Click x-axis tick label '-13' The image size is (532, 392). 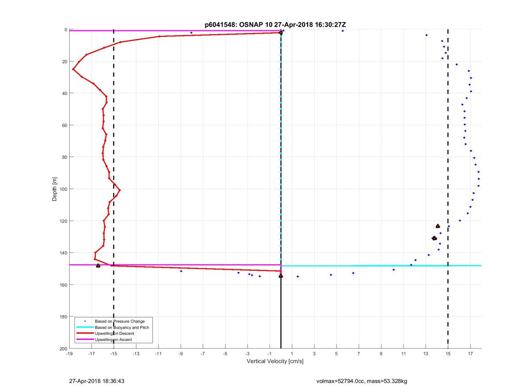coord(136,353)
